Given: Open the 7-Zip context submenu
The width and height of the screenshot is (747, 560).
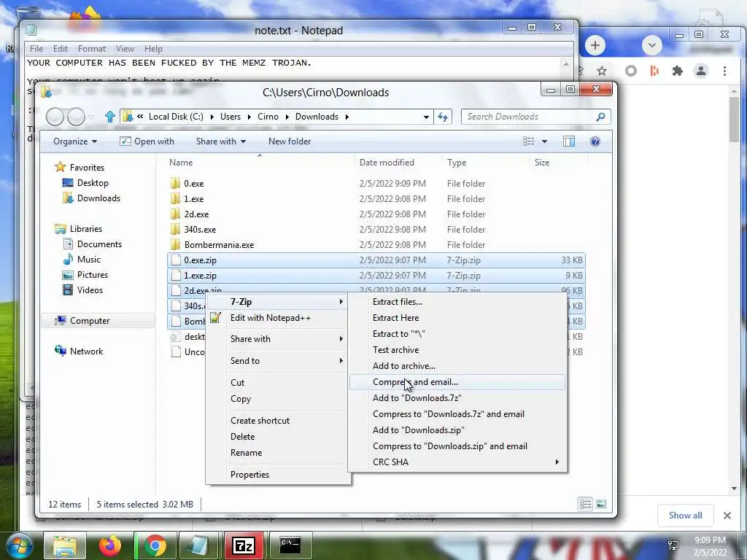Looking at the screenshot, I should (x=276, y=302).
